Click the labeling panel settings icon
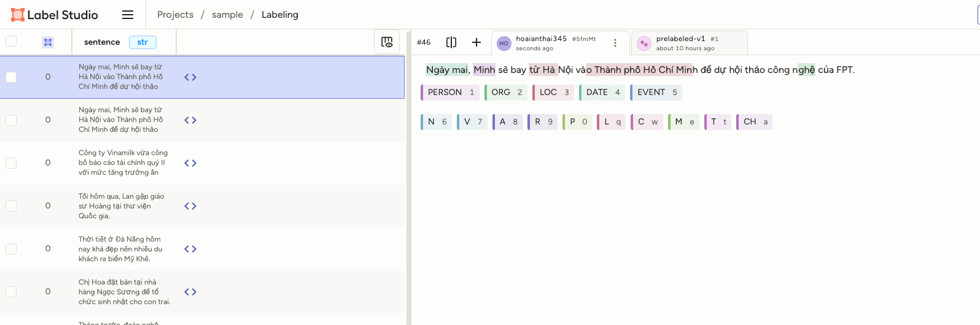The image size is (980, 325). 387,42
